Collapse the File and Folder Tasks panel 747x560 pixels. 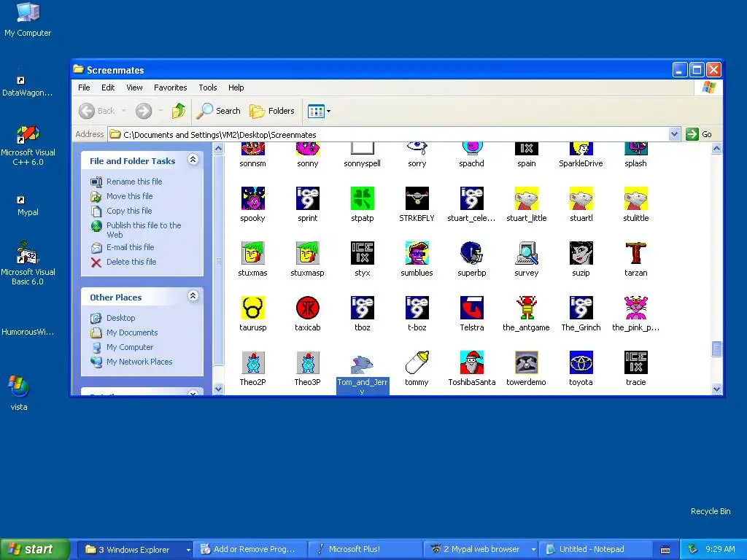pos(193,160)
